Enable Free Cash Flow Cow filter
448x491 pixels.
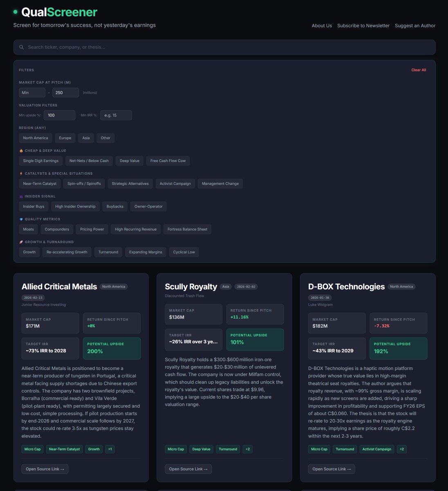(x=168, y=161)
